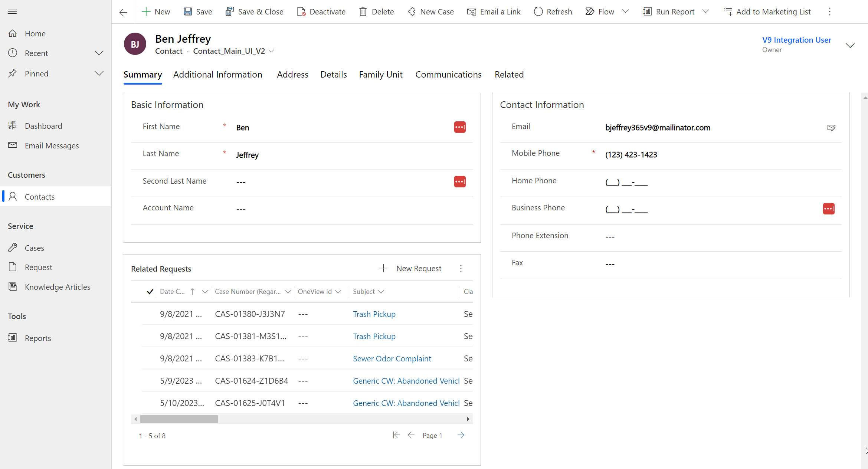Expand the Run Report dropdown chevron
Screen dimensions: 868x469
coord(706,12)
